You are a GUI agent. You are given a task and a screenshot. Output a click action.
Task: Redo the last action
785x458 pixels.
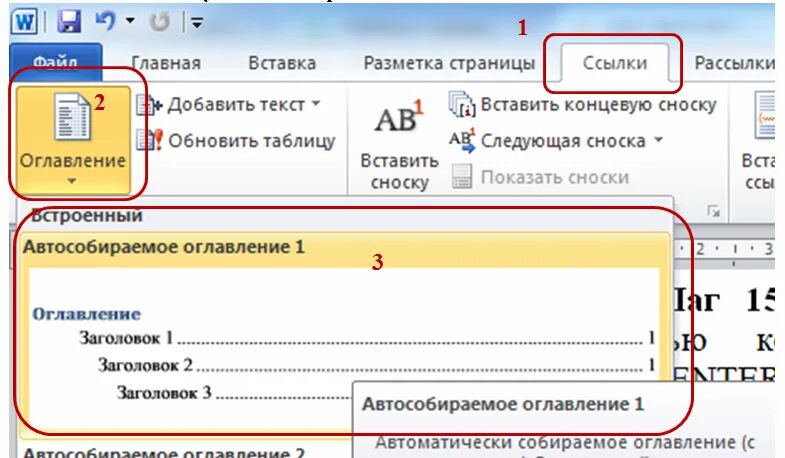point(160,22)
